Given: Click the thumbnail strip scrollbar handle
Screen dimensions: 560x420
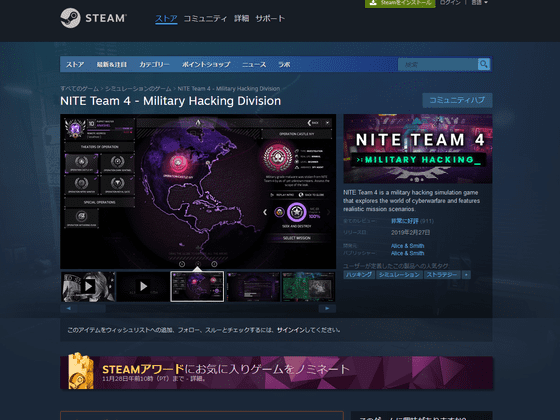Looking at the screenshot, I should (92, 308).
